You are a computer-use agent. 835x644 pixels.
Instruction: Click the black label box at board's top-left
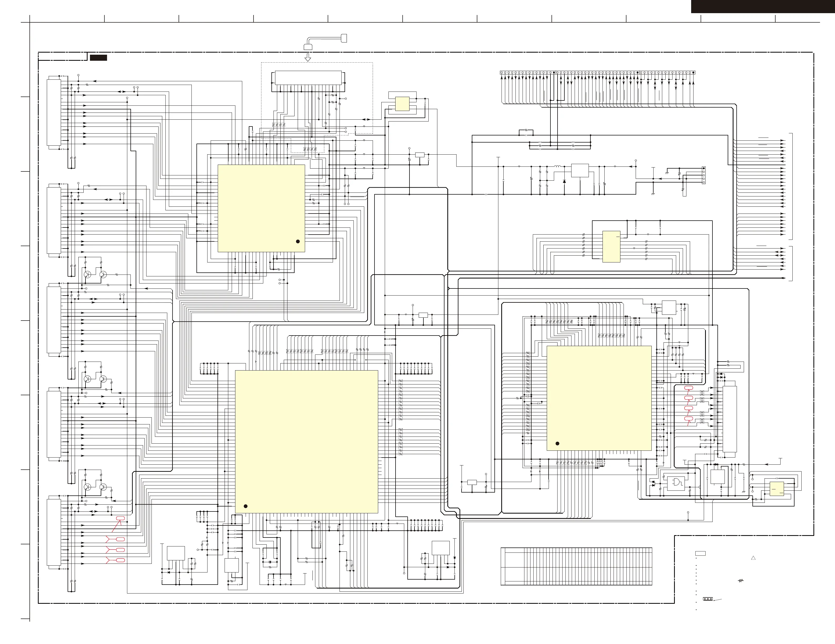click(98, 58)
